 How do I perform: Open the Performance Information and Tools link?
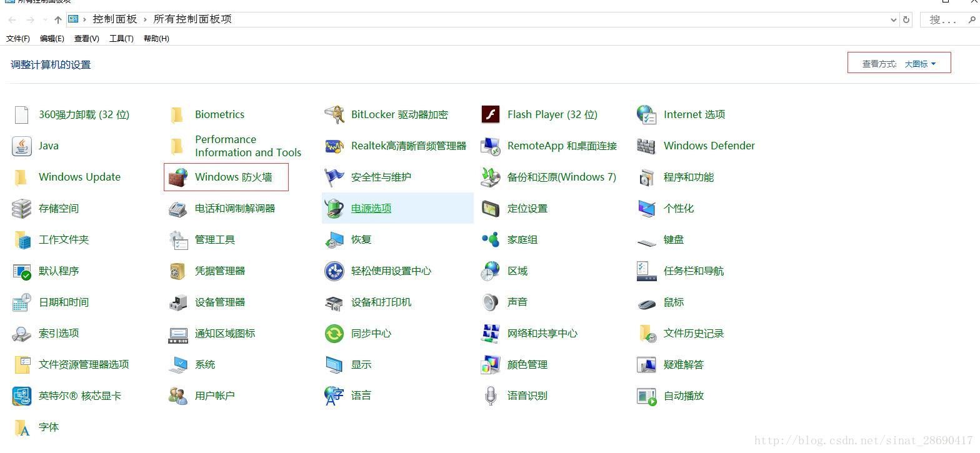coord(248,146)
